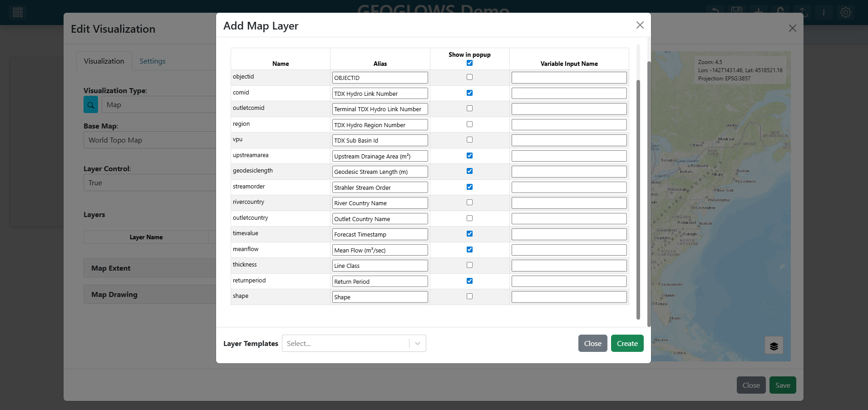Check Show in popup for rivercountry
868x410 pixels.
[x=469, y=203]
